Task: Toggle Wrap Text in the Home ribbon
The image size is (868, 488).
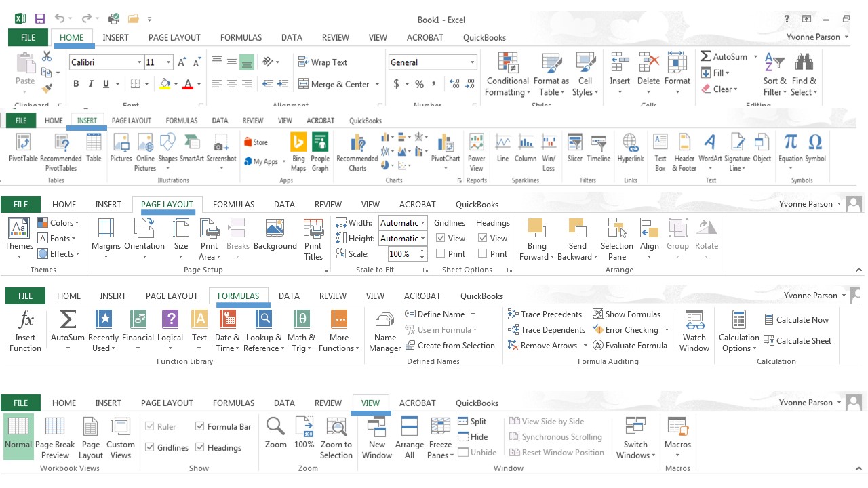Action: coord(323,62)
